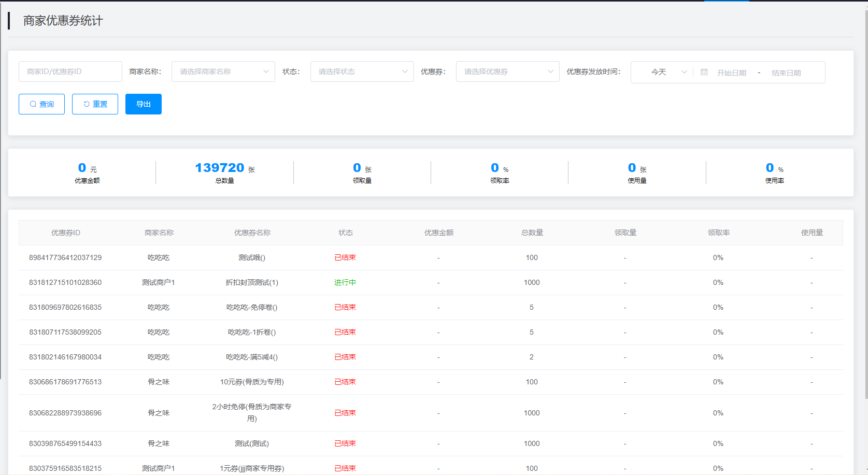Click the 重置 reset button
This screenshot has height=475, width=868.
[x=95, y=104]
